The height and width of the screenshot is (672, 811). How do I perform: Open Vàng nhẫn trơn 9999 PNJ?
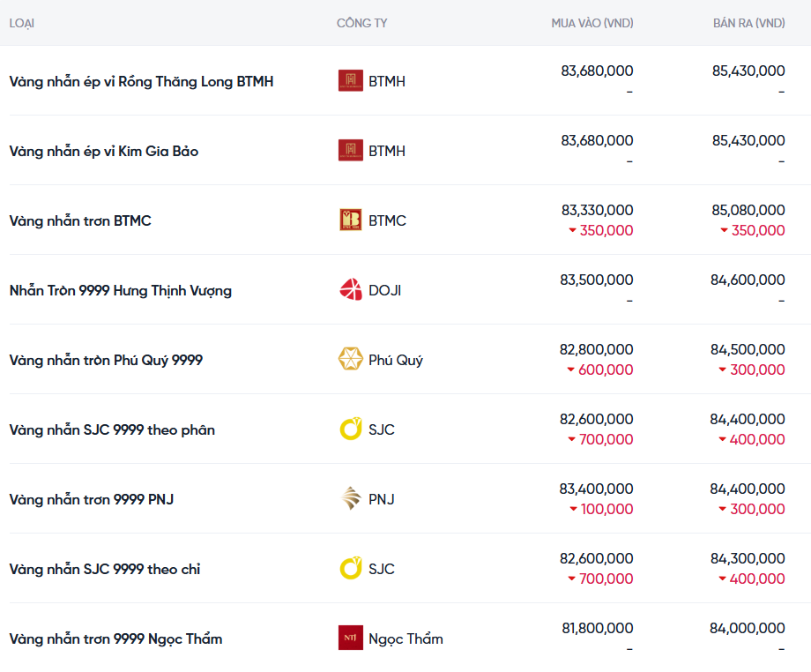(x=92, y=499)
